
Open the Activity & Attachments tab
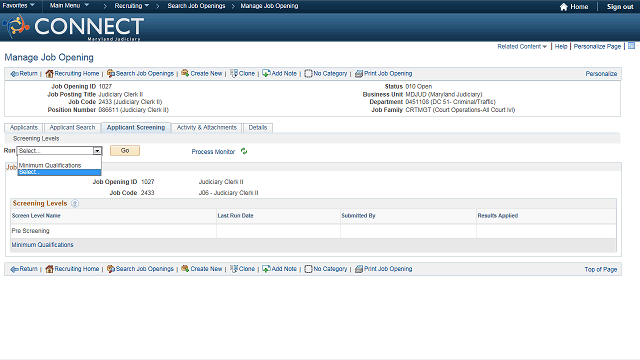tap(207, 128)
